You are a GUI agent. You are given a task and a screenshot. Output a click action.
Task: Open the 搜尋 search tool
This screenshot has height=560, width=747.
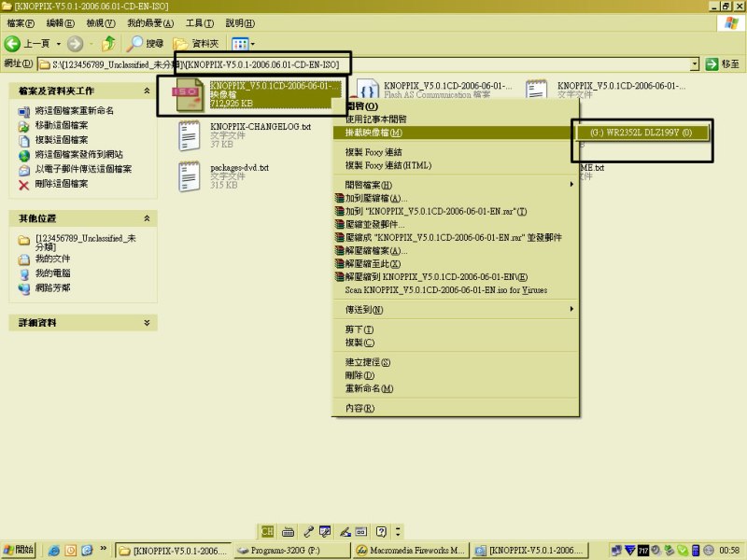[145, 44]
